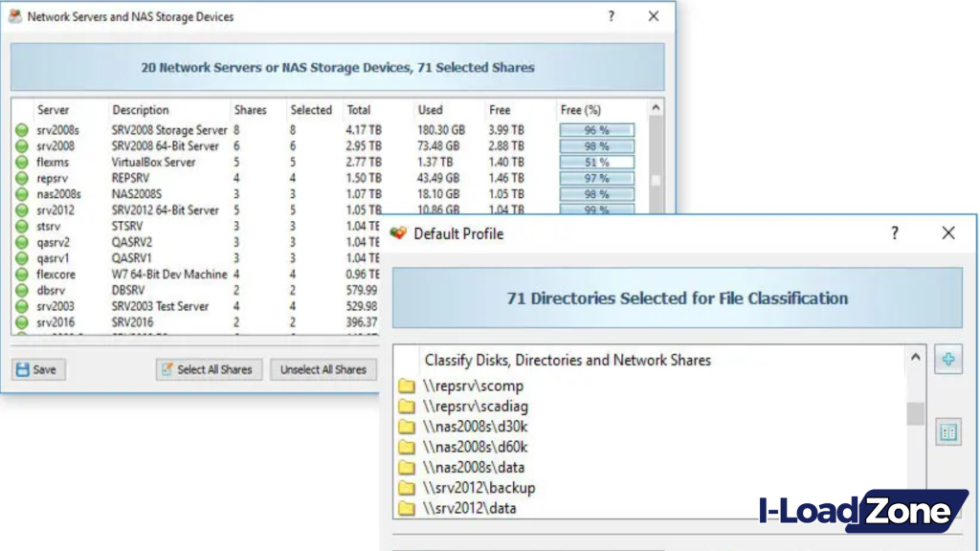Image resolution: width=980 pixels, height=551 pixels.
Task: Click the green status icon beside srv2008s
Action: [x=21, y=130]
